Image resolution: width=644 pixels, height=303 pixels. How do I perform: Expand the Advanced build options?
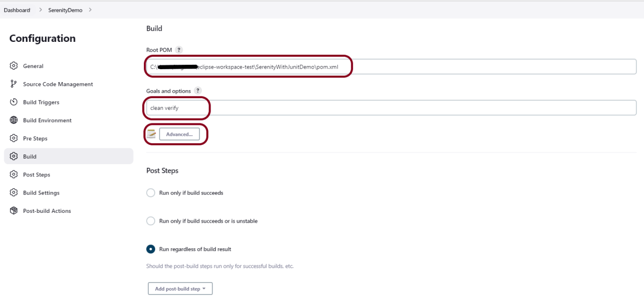click(179, 134)
